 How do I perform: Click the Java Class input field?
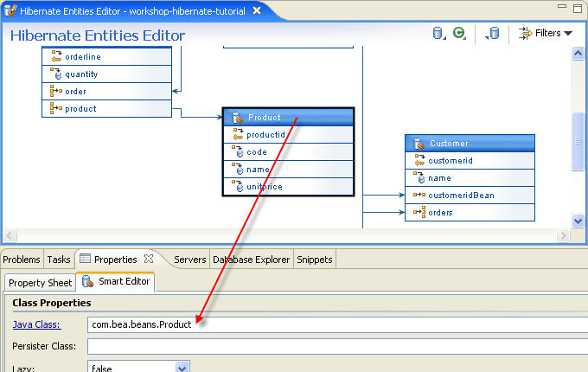337,324
